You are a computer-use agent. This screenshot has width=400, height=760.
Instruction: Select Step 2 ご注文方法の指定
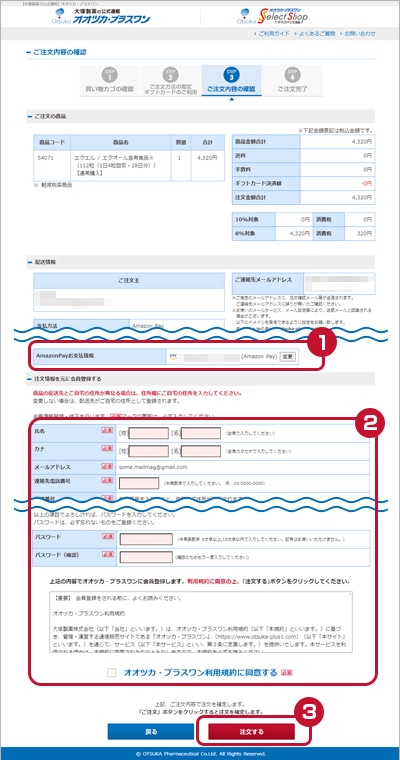pos(171,80)
